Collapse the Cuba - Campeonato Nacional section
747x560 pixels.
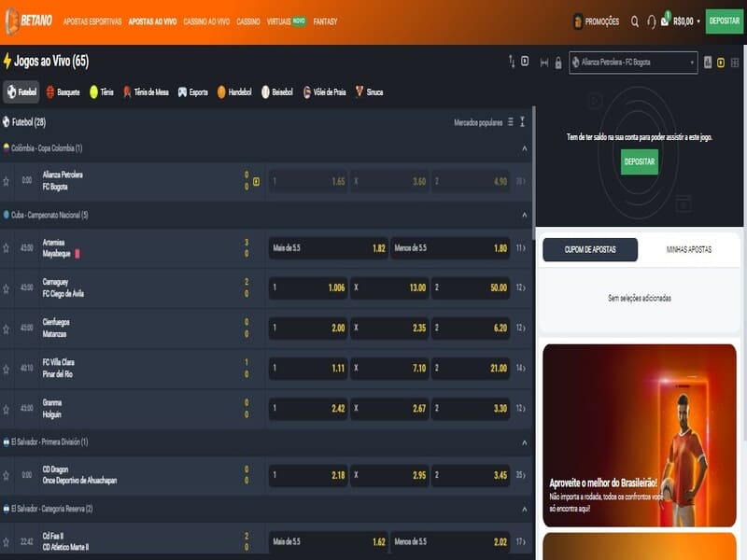tap(524, 215)
